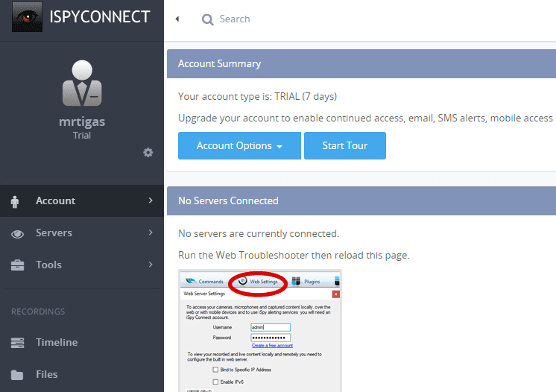Collapse the sidebar with the left arrow
556x392 pixels.
coord(177,19)
